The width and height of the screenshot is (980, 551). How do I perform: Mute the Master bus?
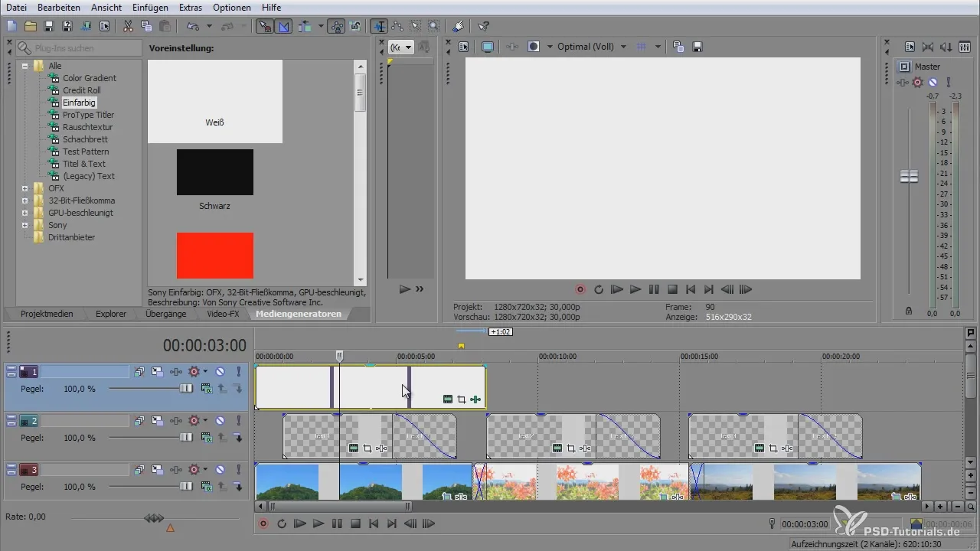[933, 82]
